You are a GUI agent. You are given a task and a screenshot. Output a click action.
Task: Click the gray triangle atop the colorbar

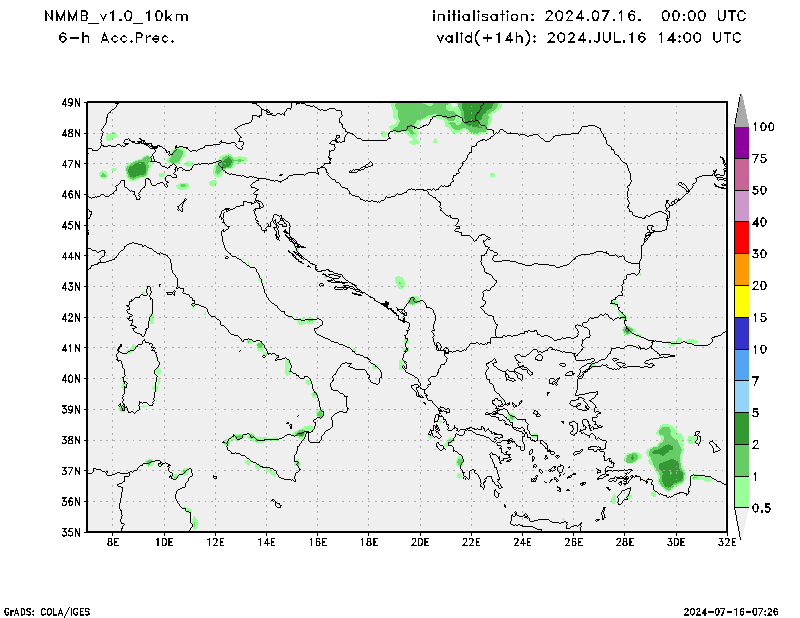pyautogui.click(x=741, y=110)
